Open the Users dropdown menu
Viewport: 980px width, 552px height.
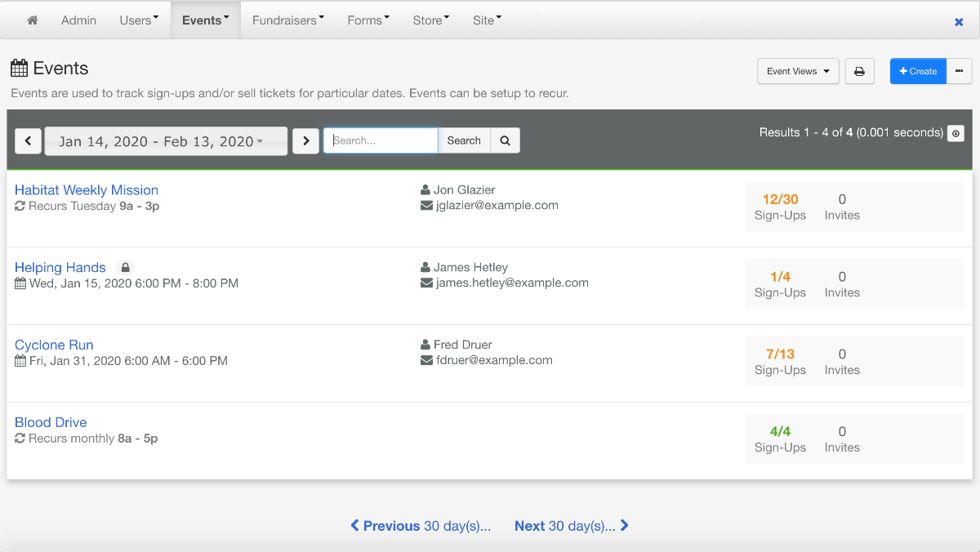tap(139, 20)
